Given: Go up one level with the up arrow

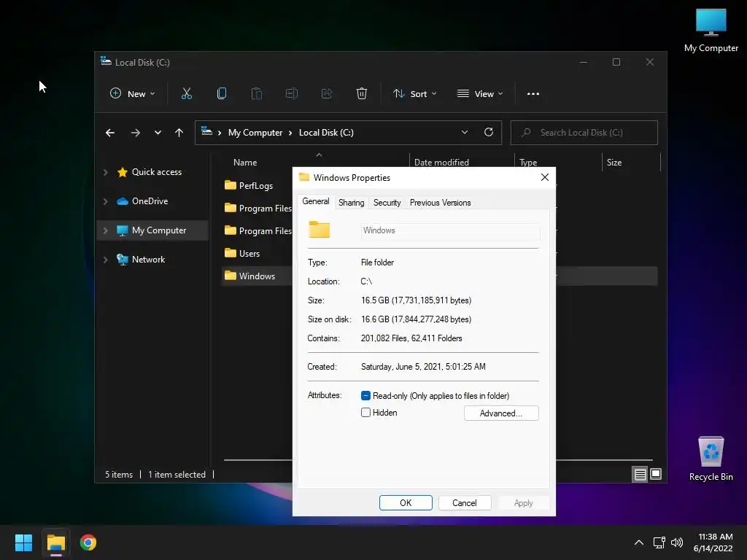Looking at the screenshot, I should 179,133.
